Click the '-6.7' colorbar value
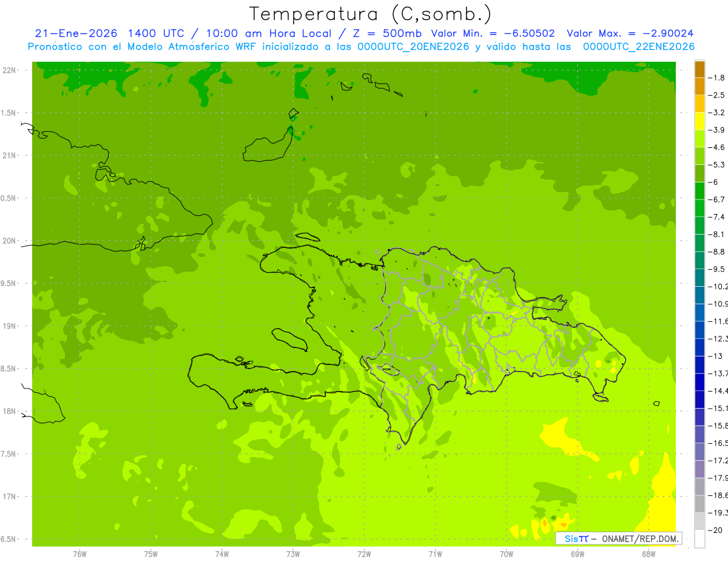This screenshot has width=728, height=562. pyautogui.click(x=716, y=199)
